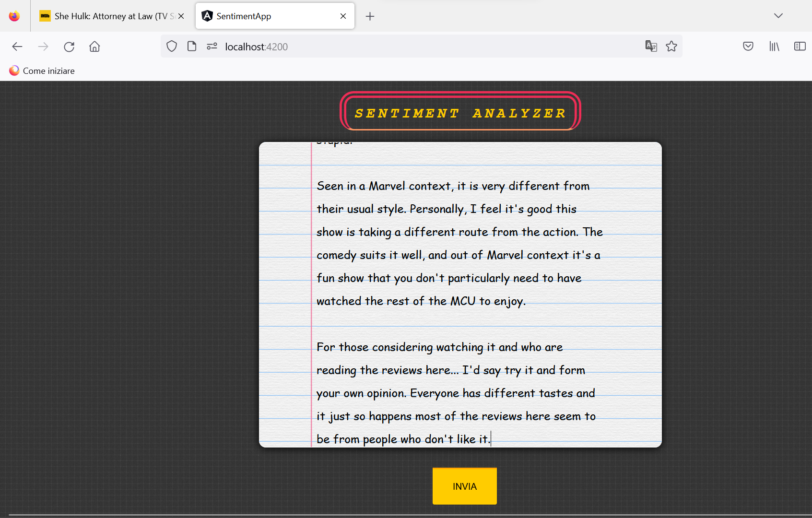
Task: Click the line 'watched the rest of the MCU'
Action: (421, 301)
